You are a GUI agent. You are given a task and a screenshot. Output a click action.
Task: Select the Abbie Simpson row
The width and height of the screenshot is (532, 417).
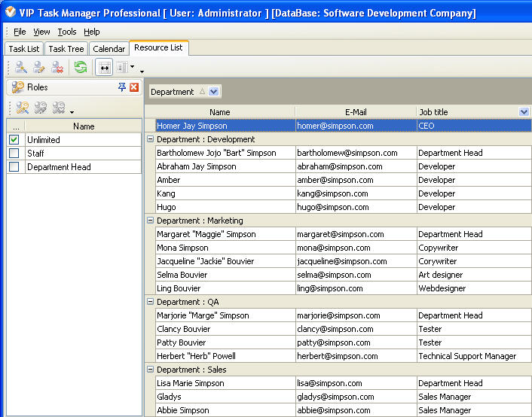(x=344, y=410)
